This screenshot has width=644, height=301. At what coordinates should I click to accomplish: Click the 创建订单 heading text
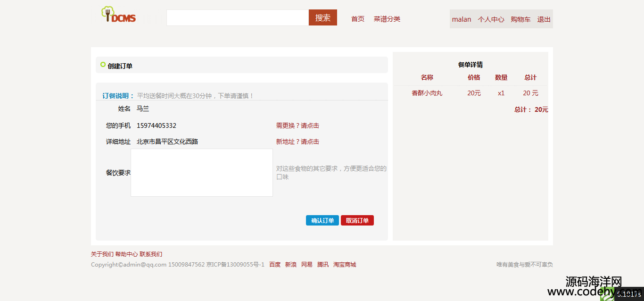point(120,66)
